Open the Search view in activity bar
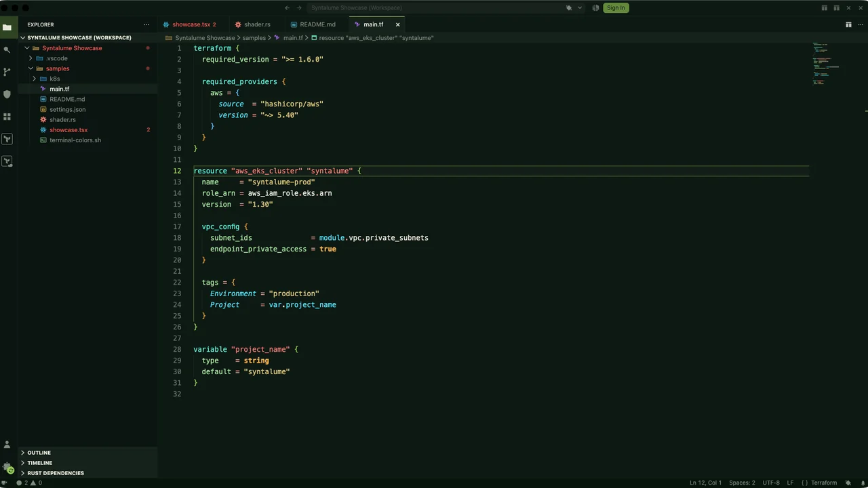The height and width of the screenshot is (488, 868). (x=7, y=49)
